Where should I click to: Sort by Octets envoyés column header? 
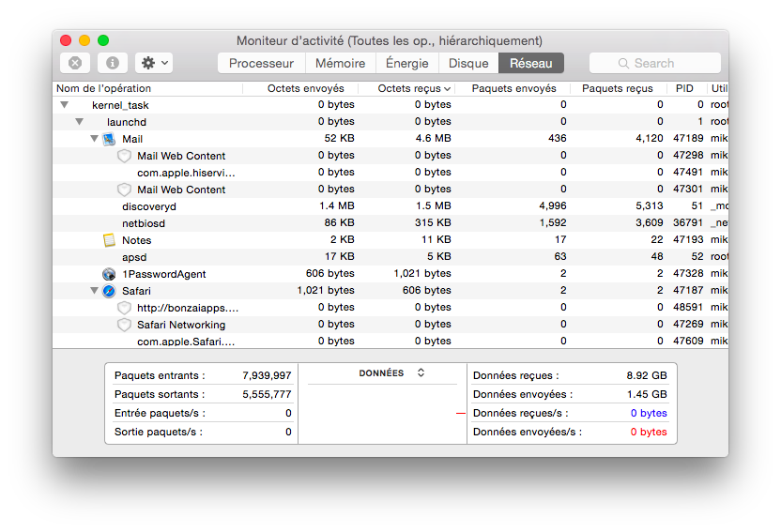(300, 88)
